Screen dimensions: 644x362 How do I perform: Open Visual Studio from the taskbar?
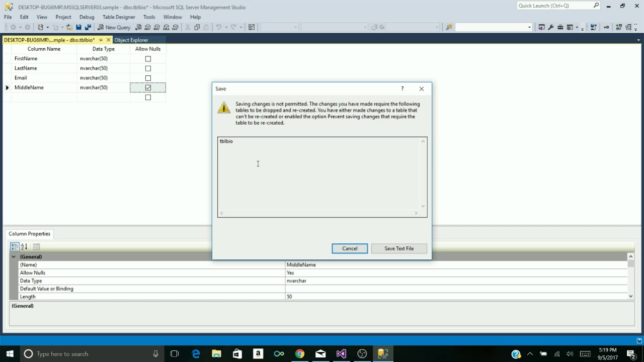pos(341,354)
